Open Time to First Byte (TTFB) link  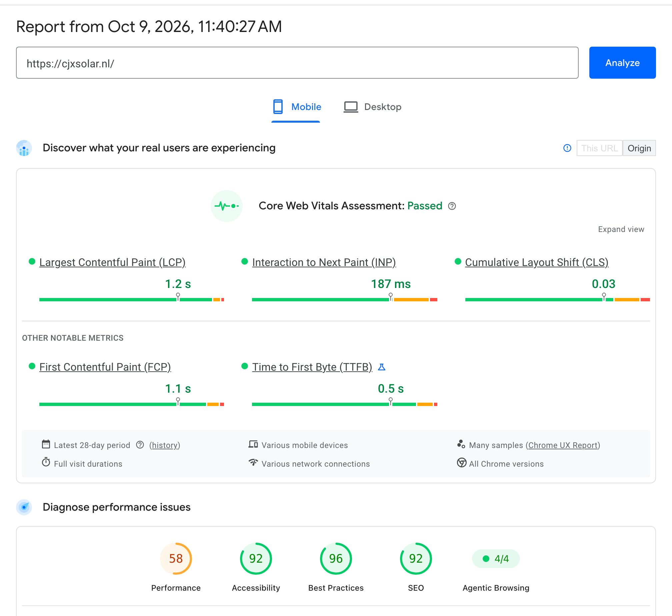312,367
